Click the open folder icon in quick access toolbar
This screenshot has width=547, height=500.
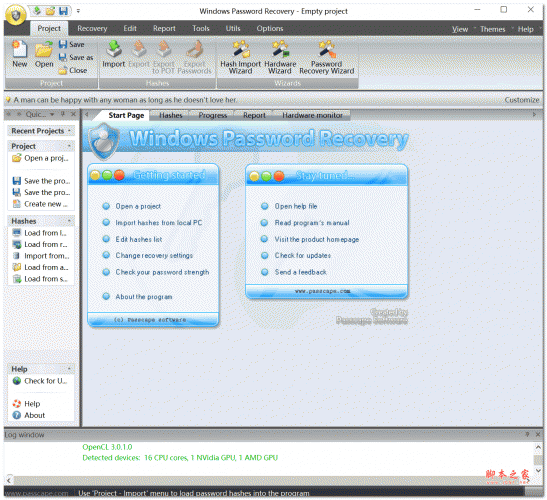pos(50,11)
